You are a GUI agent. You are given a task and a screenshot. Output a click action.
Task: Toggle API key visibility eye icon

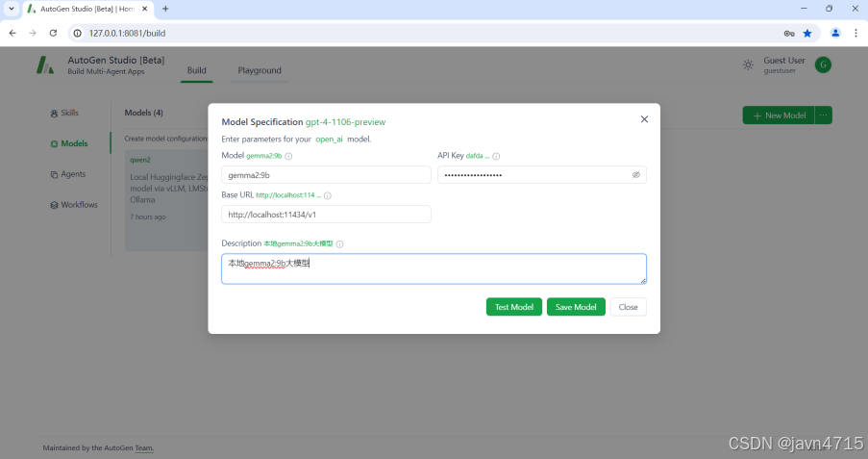click(x=636, y=174)
